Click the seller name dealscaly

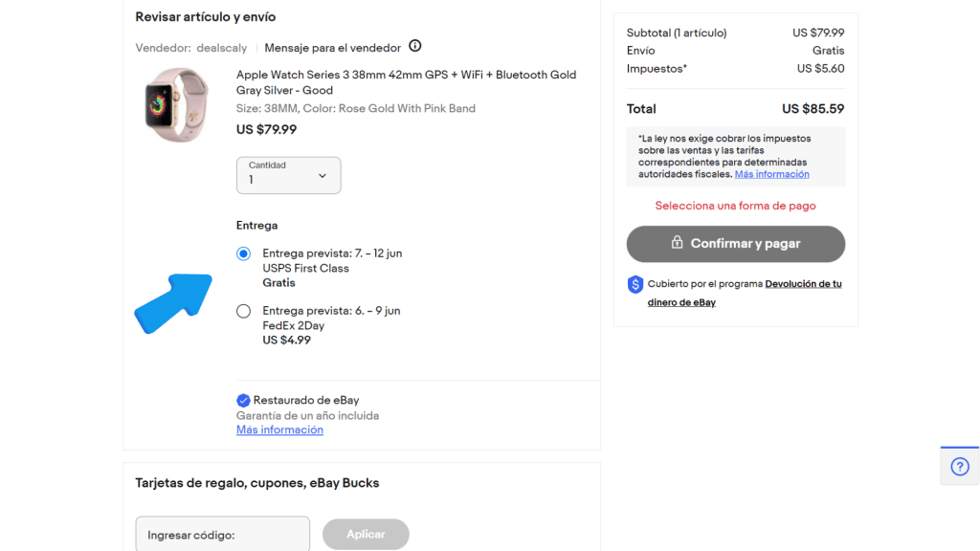tap(222, 48)
